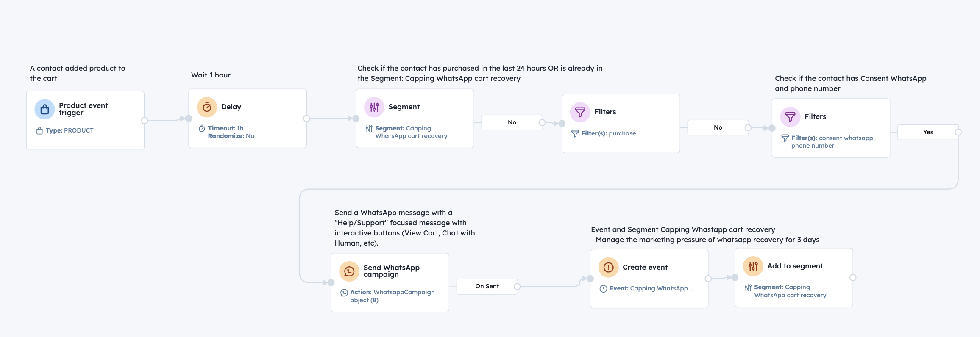This screenshot has height=337, width=980.
Task: Click output port of Product event trigger
Action: coord(144,121)
